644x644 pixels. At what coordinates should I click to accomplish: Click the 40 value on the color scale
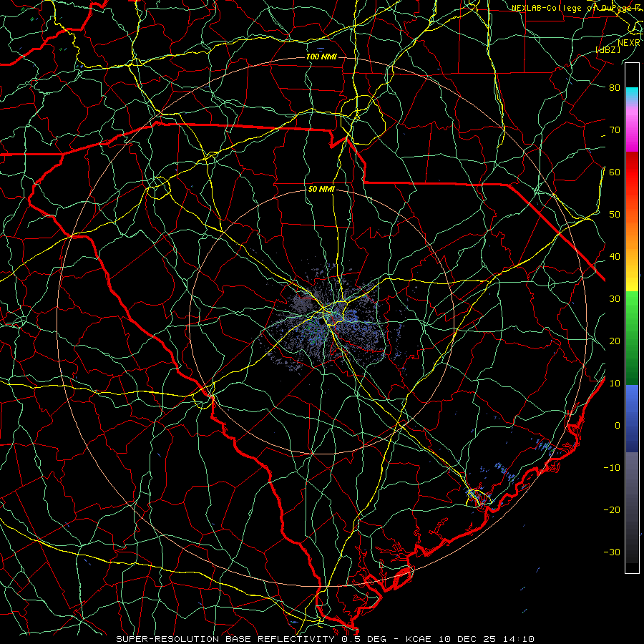615,257
